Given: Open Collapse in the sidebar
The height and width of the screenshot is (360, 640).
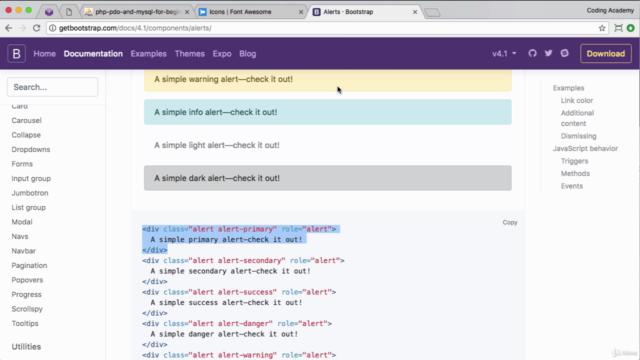Looking at the screenshot, I should [x=26, y=135].
